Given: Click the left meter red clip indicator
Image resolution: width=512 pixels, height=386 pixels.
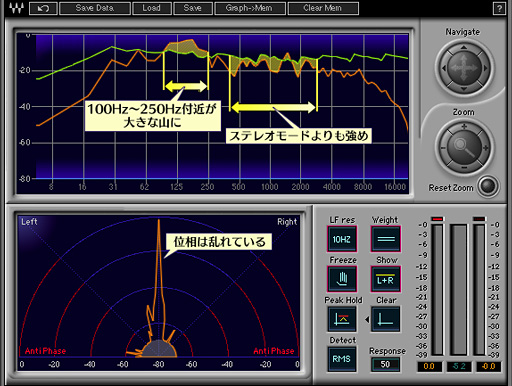Looking at the screenshot, I should pyautogui.click(x=437, y=219).
